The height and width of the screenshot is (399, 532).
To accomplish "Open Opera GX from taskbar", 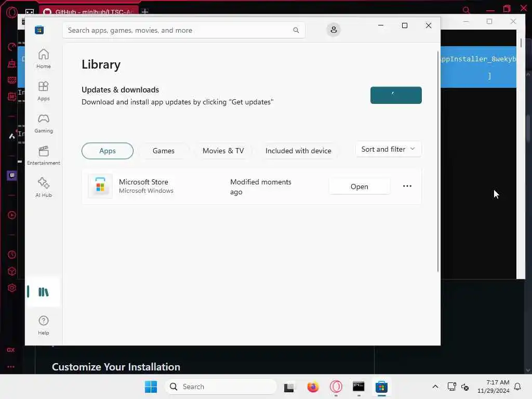I will 336,387.
